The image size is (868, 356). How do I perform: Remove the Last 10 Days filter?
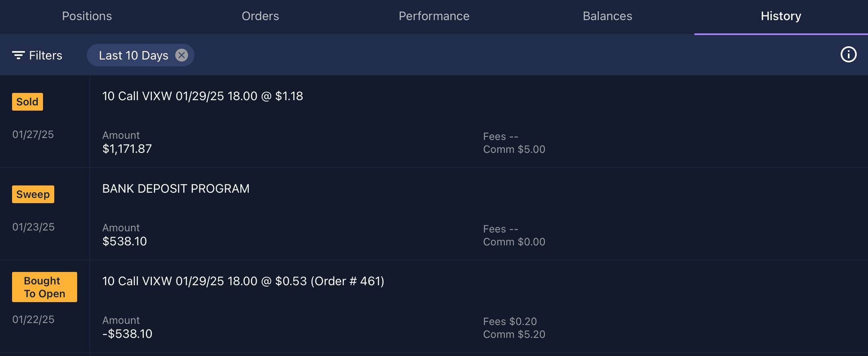[x=182, y=55]
